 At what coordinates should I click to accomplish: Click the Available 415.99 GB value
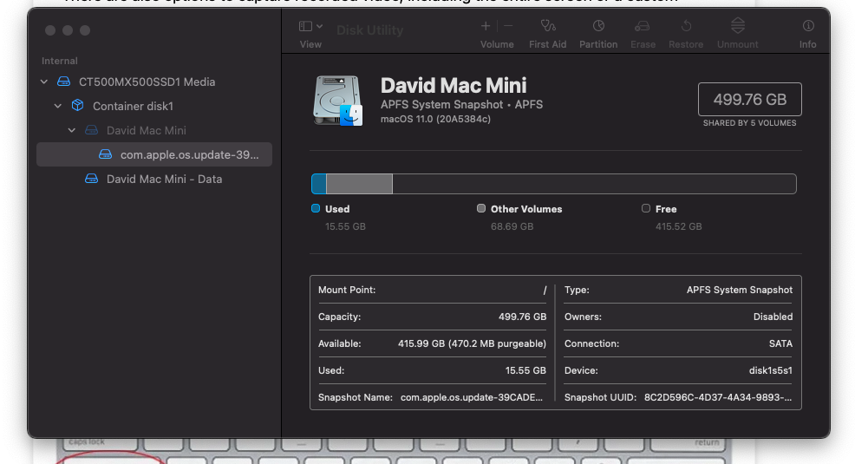pyautogui.click(x=472, y=343)
